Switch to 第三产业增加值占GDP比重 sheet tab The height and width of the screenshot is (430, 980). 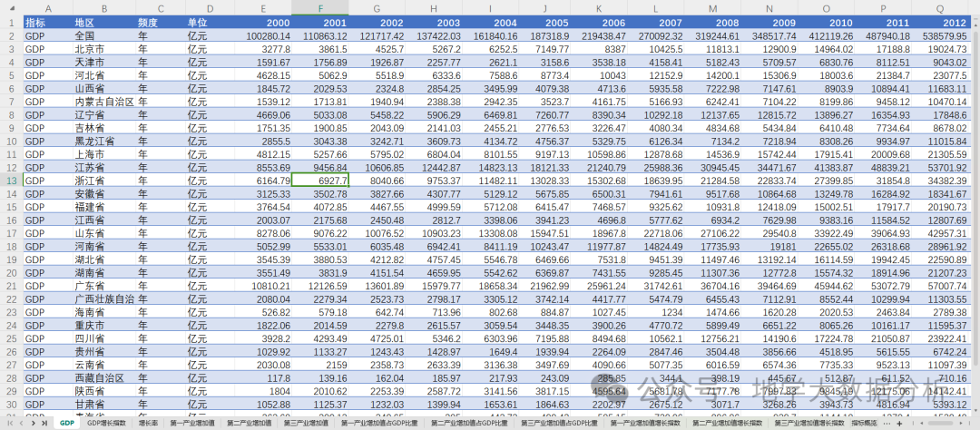[559, 423]
